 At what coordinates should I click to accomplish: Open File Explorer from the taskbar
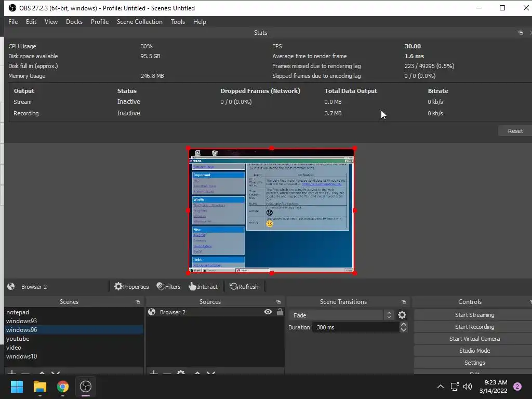coord(39,387)
